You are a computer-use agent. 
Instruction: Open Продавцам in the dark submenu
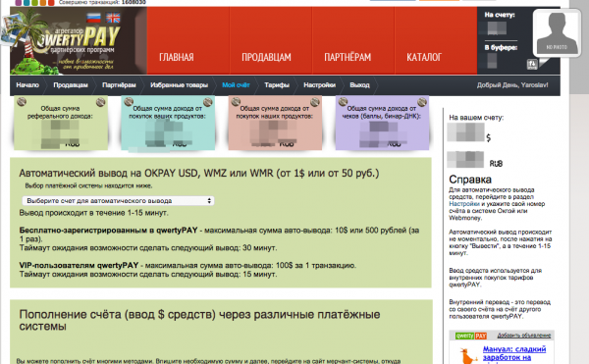(71, 85)
